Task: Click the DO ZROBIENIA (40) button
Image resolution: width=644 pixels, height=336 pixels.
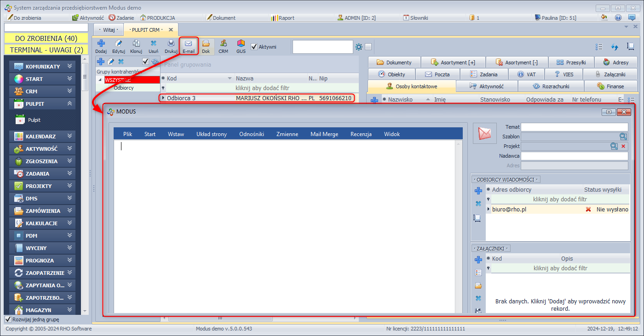Action: pyautogui.click(x=46, y=39)
